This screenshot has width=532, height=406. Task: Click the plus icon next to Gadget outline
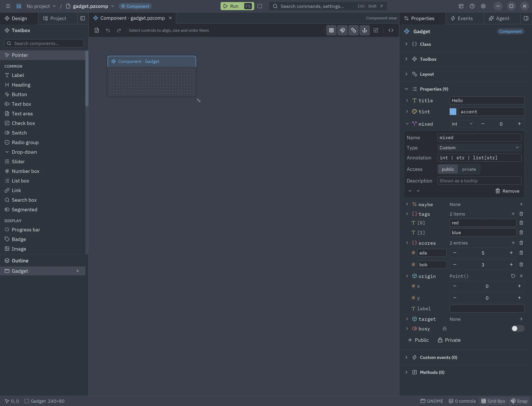(78, 271)
